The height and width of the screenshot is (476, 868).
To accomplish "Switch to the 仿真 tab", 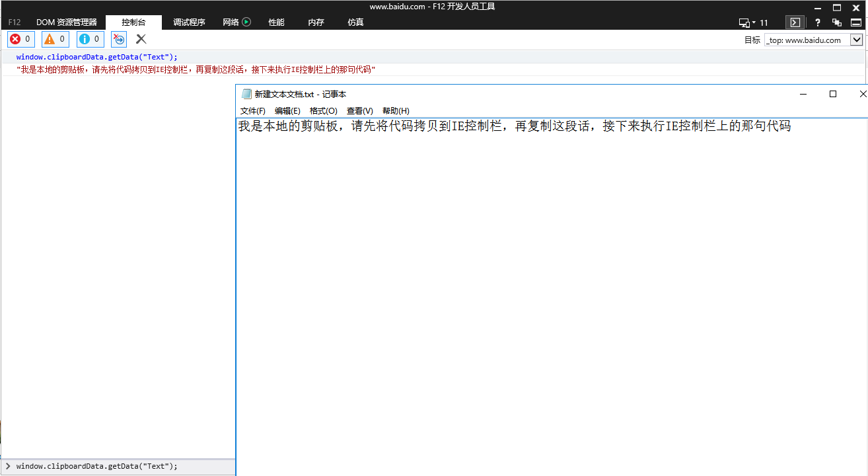I will click(x=355, y=22).
